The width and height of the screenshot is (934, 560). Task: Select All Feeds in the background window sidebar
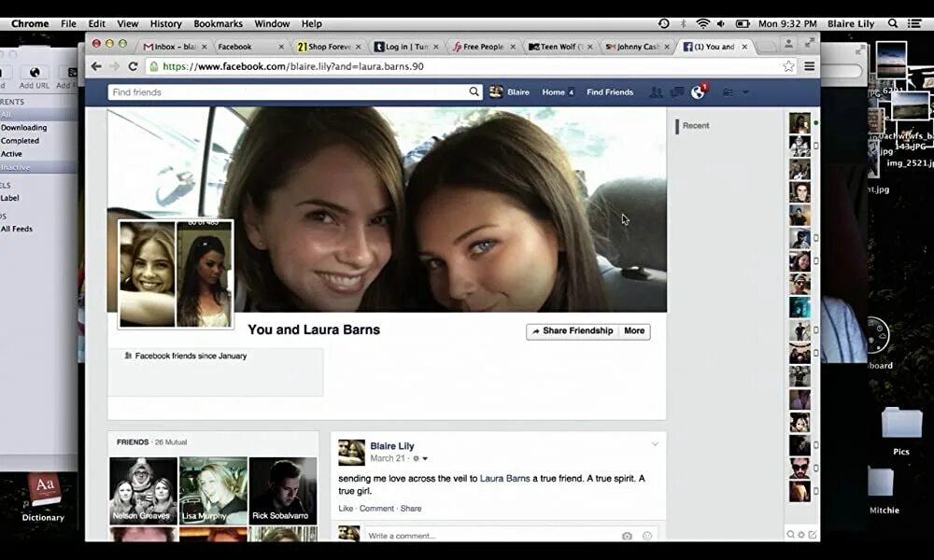17,229
